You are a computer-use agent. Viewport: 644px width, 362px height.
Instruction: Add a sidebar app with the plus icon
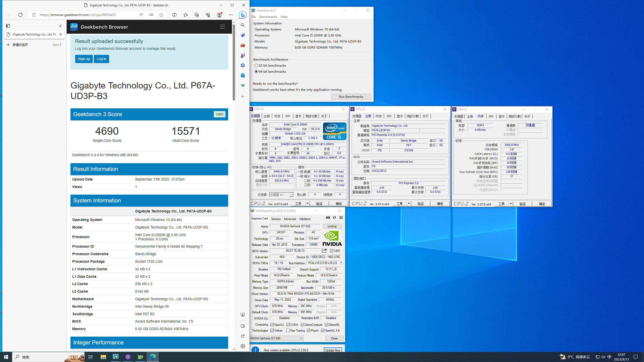243,97
